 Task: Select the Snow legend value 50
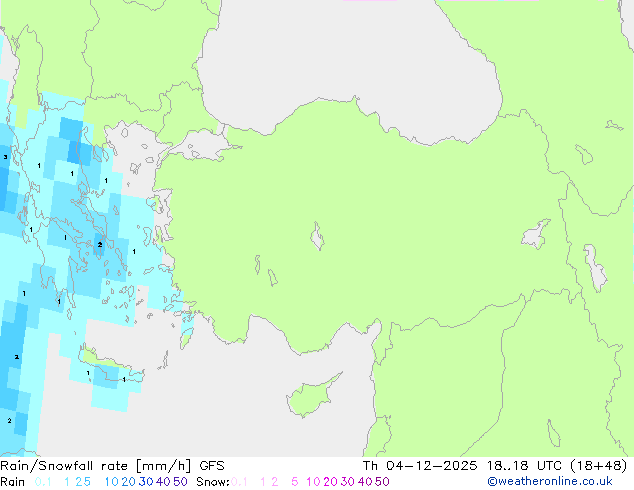pyautogui.click(x=382, y=482)
